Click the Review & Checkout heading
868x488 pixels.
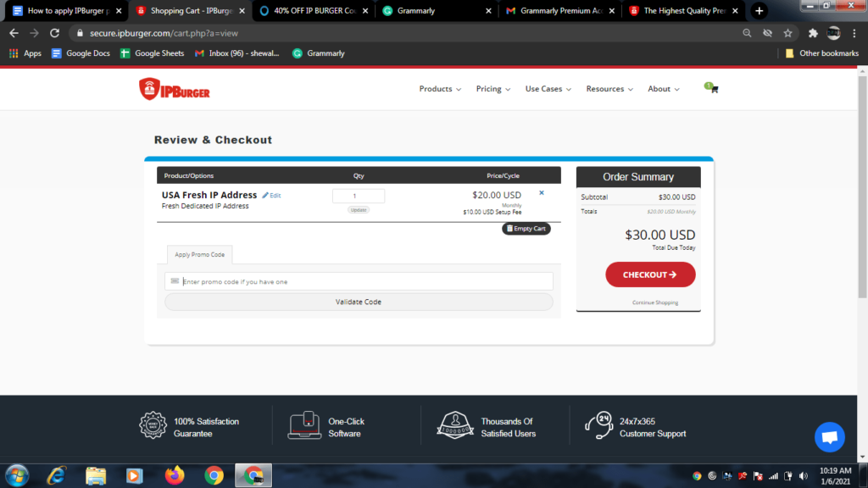tap(213, 140)
